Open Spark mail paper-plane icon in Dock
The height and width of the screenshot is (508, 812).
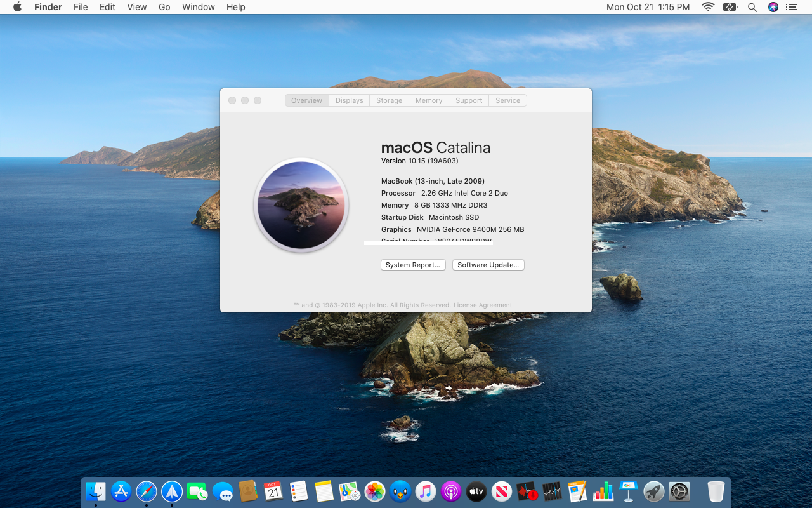[172, 491]
